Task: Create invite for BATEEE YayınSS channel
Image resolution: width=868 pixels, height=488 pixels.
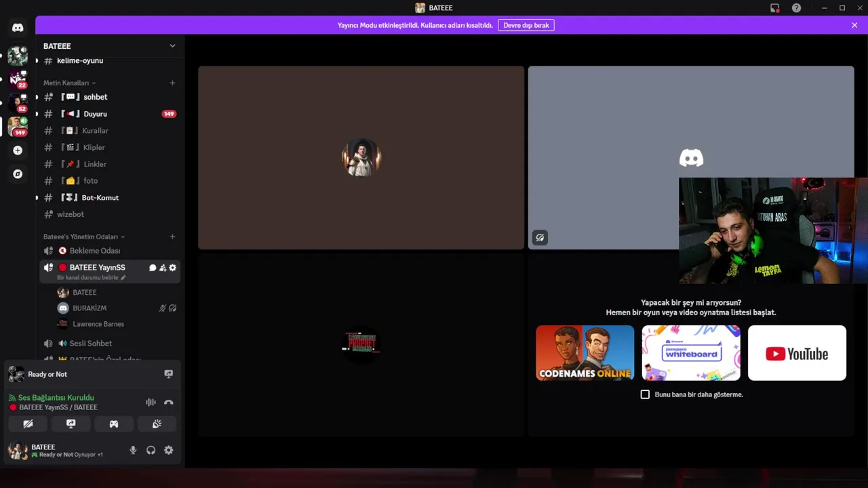Action: pos(163,268)
